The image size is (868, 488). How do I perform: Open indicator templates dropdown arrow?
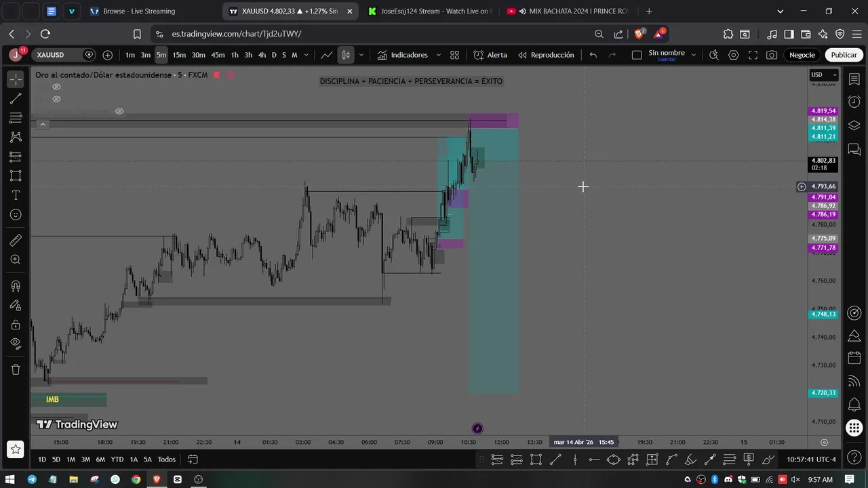click(438, 55)
